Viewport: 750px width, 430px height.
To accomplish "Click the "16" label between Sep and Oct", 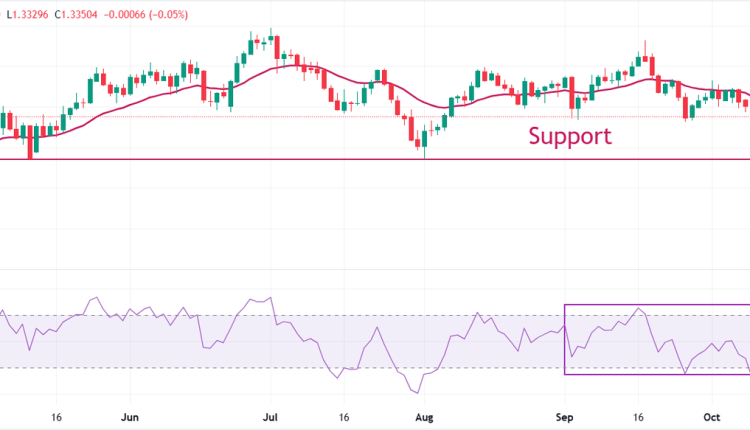I will click(x=638, y=415).
